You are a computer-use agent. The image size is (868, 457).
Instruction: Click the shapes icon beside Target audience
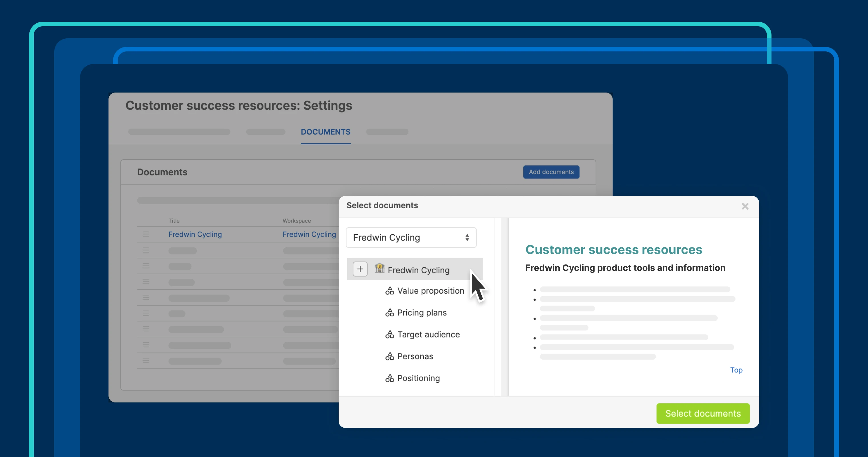pos(389,335)
